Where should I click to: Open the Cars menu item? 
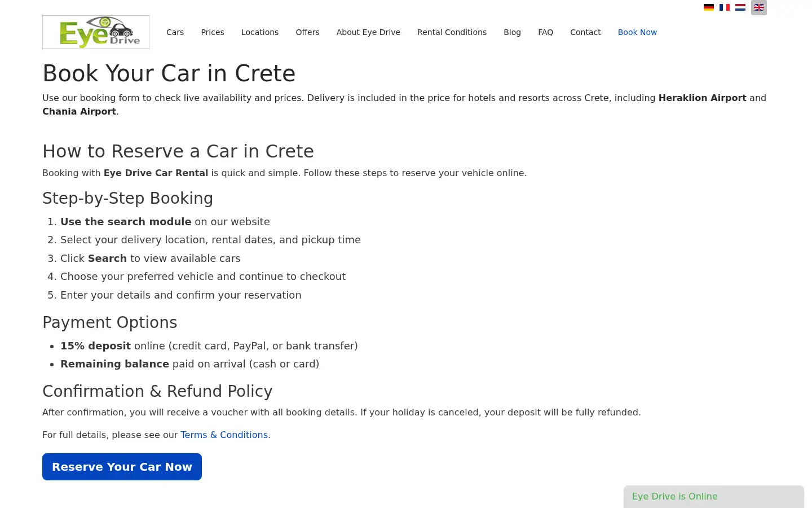[175, 32]
